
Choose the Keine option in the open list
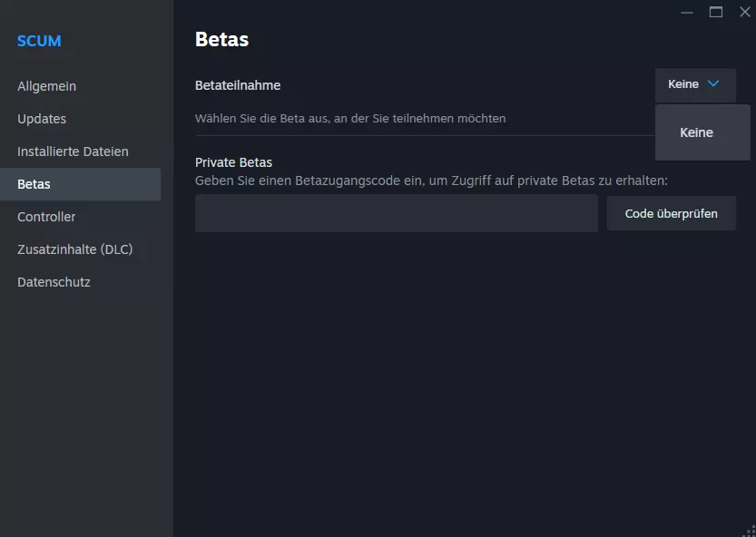coord(697,132)
